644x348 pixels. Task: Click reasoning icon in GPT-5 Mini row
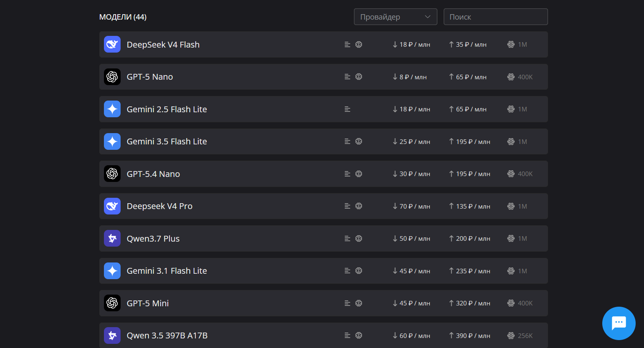[359, 303]
